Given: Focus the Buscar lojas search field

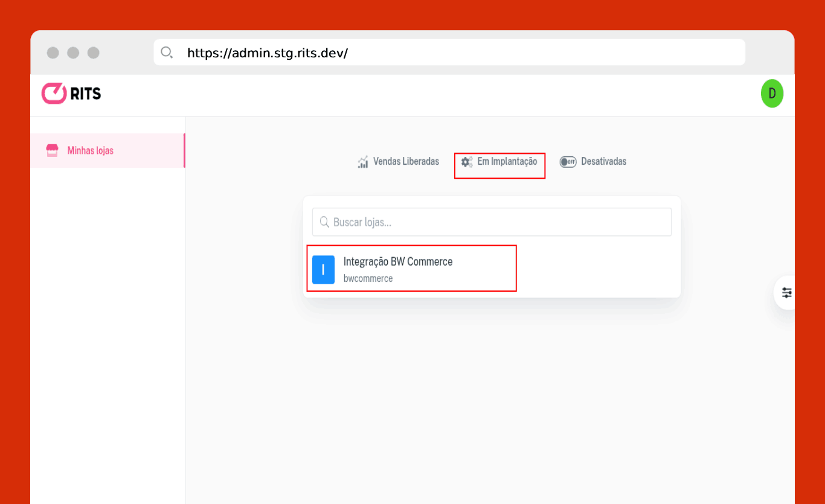Looking at the screenshot, I should click(x=492, y=222).
